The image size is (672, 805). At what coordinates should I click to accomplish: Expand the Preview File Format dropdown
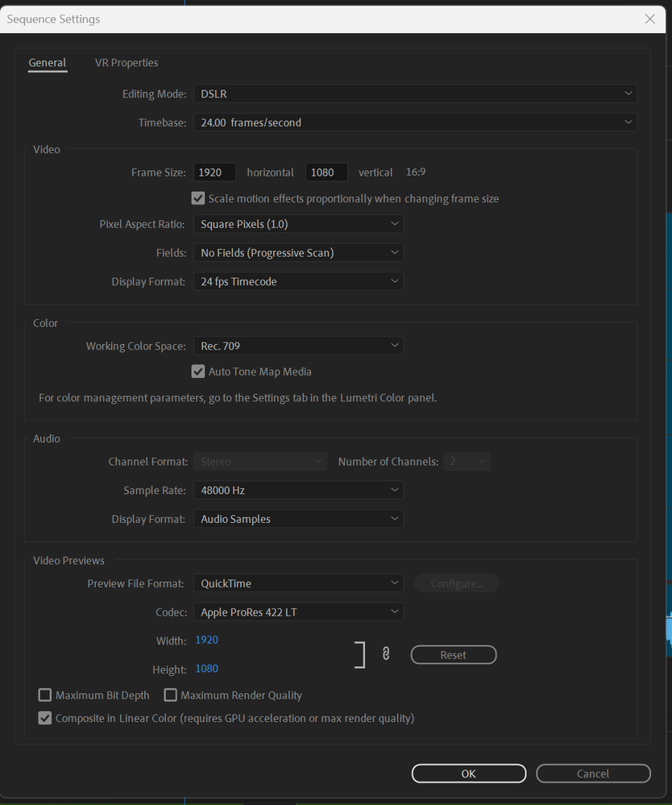[x=298, y=583]
